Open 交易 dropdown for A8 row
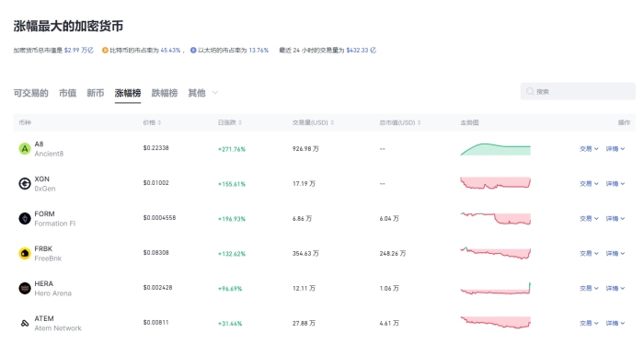The height and width of the screenshot is (345, 644). tap(589, 149)
